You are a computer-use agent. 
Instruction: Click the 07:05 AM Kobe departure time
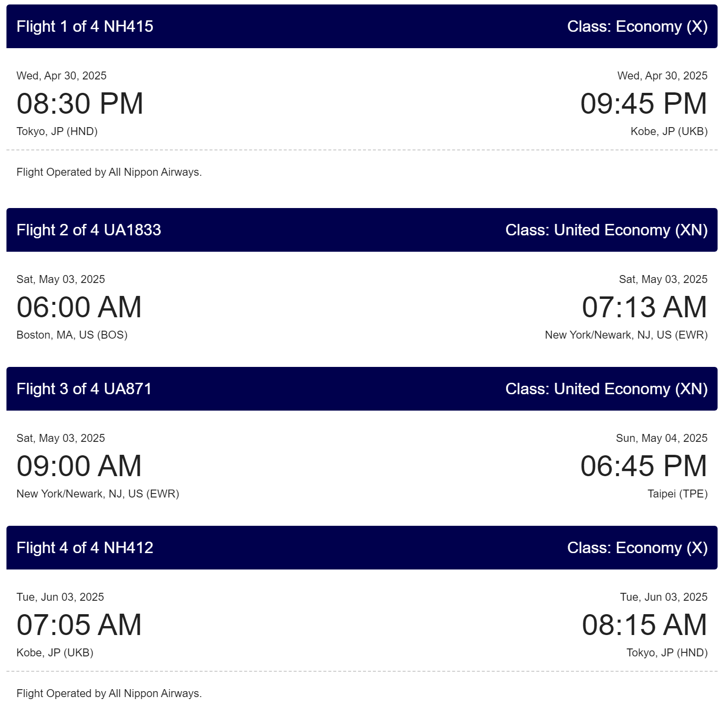(79, 625)
